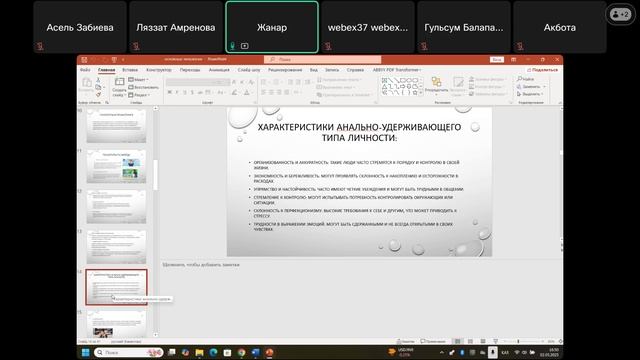Start Slide Show icon in status bar
The height and width of the screenshot is (360, 640).
coord(495,341)
